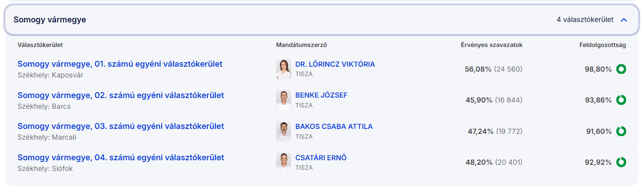Collapse the Somogy vármegye section chevron
The height and width of the screenshot is (188, 644).
624,20
